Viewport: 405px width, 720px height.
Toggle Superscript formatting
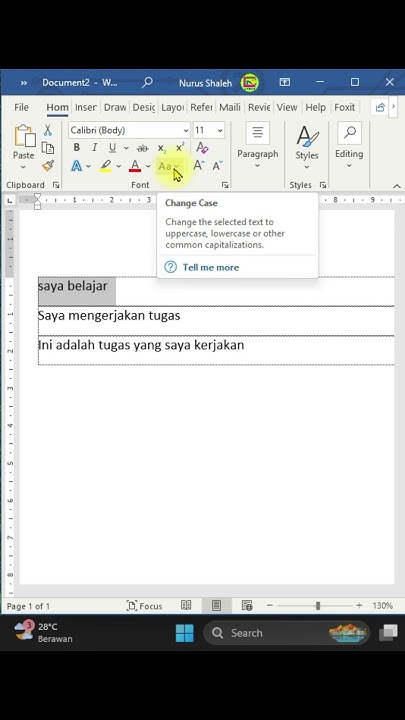click(x=180, y=147)
